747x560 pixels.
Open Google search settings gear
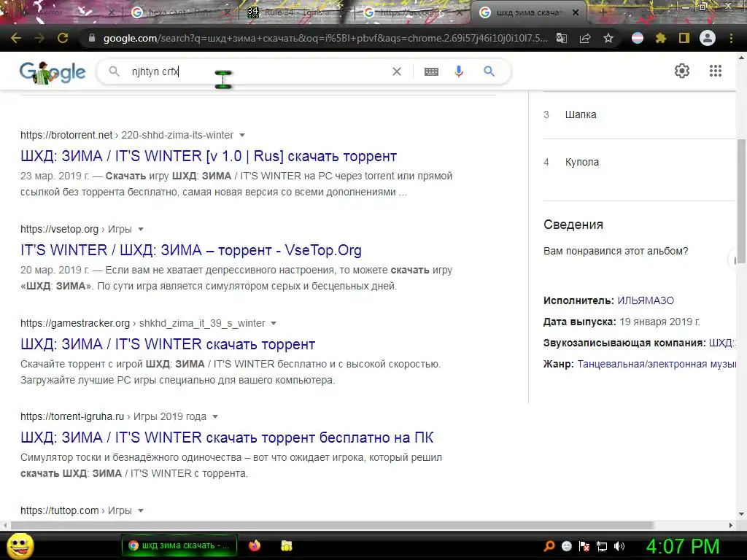coord(682,71)
